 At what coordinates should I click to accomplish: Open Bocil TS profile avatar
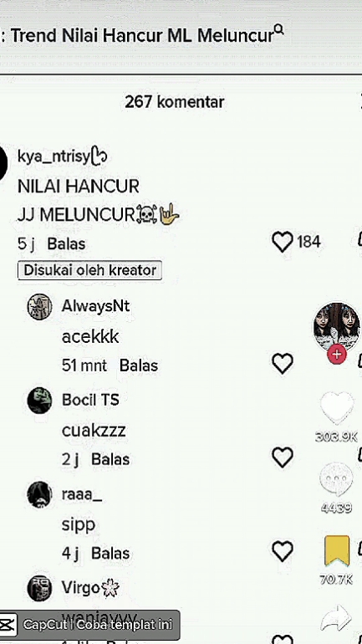point(40,401)
